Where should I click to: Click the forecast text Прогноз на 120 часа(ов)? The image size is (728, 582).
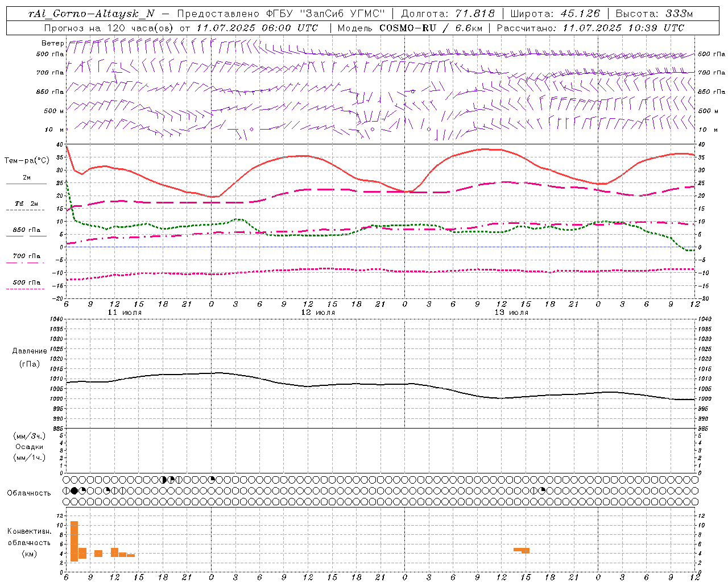coord(109,28)
